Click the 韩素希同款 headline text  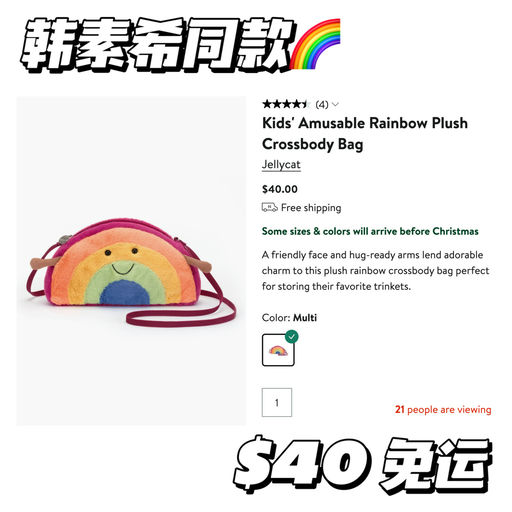click(157, 45)
